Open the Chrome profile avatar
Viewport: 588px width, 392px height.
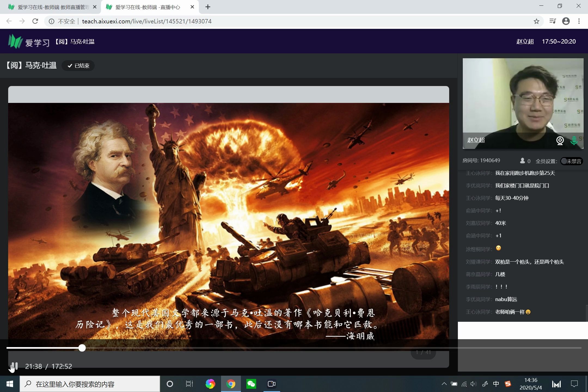point(566,21)
